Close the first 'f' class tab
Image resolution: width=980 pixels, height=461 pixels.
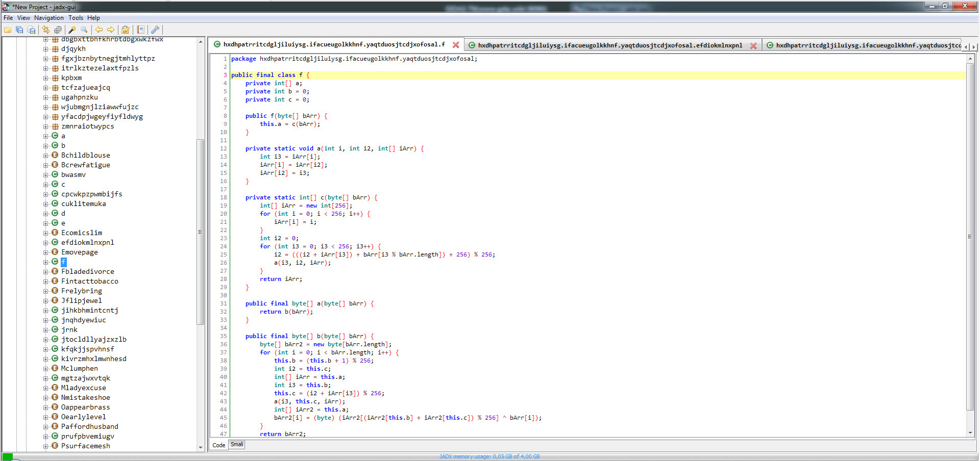[456, 45]
